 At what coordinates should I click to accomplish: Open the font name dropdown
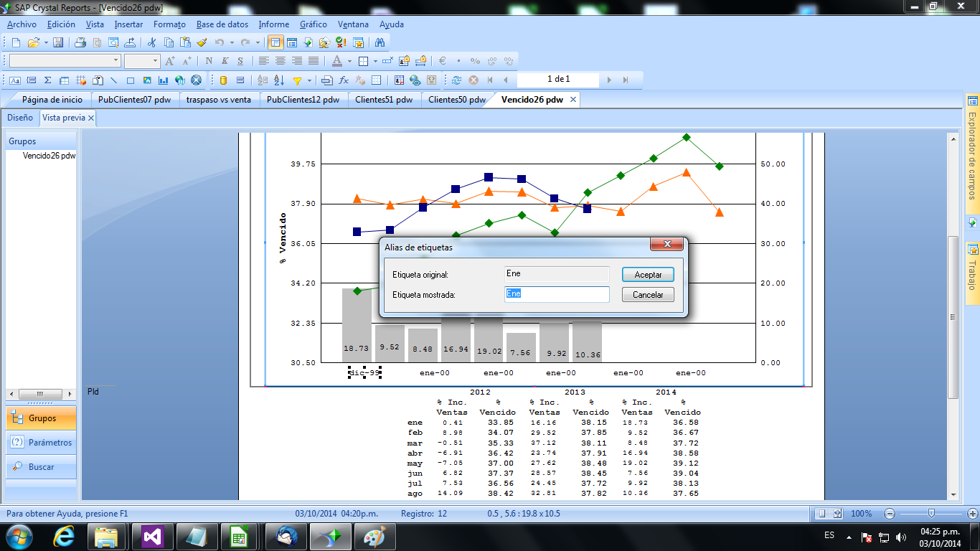116,61
